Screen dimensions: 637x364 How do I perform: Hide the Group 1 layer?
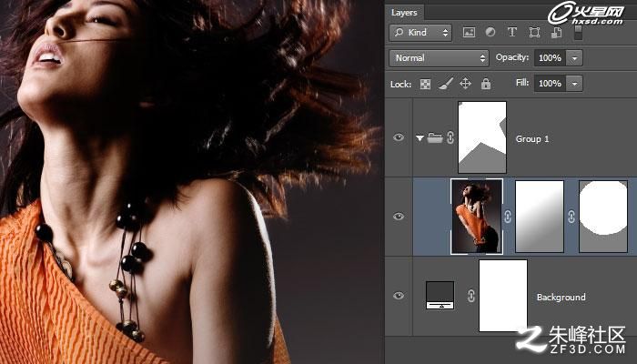pyautogui.click(x=399, y=137)
